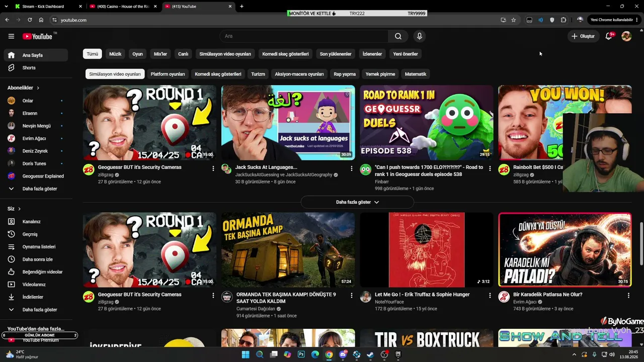Open Epic Games Launcher in taskbar
Viewport: 644px width, 362px height.
398,354
